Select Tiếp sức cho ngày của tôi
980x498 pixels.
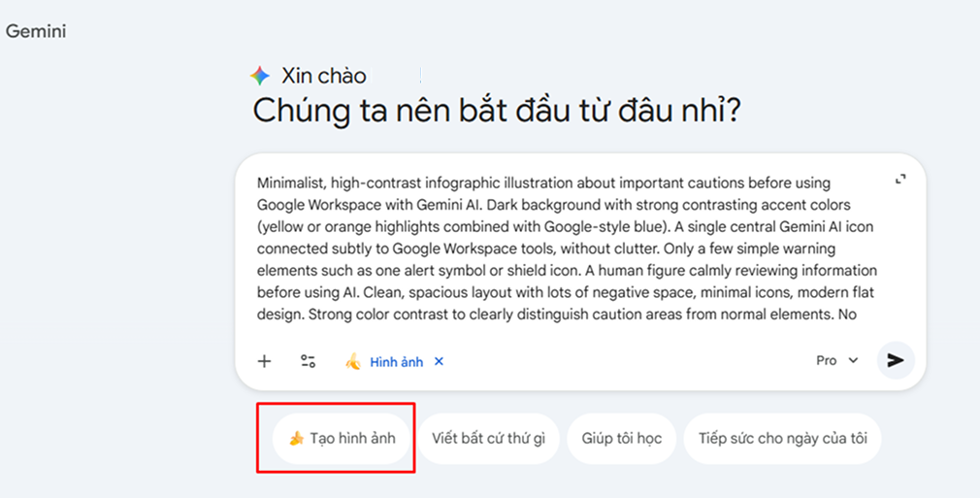coord(783,439)
